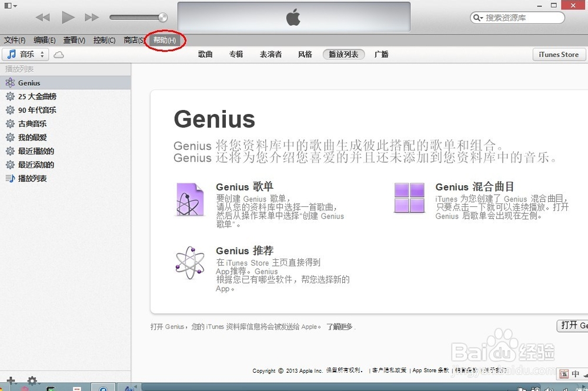Open the 帮助(H) menu
The height and width of the screenshot is (391, 588).
pos(165,40)
